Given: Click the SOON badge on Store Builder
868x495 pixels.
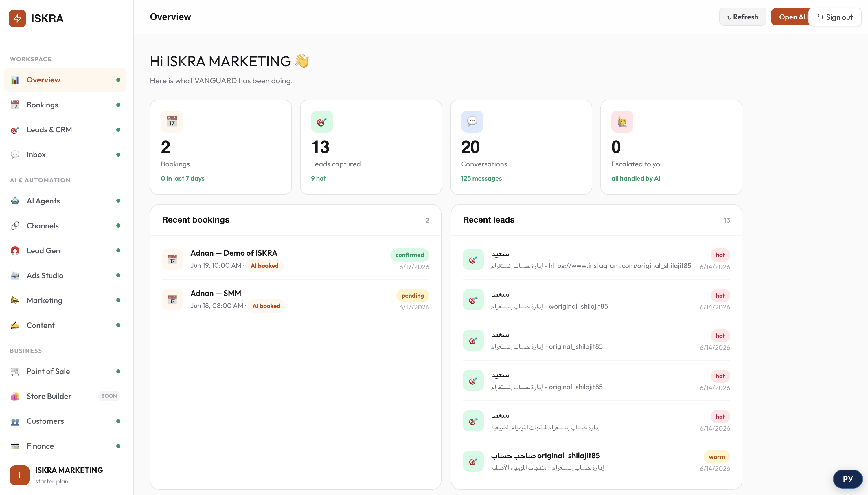Looking at the screenshot, I should click(109, 396).
